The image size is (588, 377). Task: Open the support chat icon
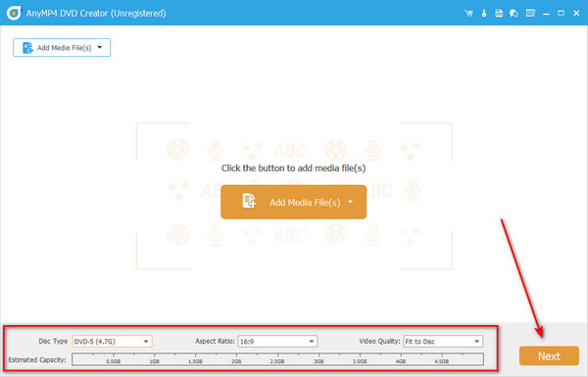point(514,14)
